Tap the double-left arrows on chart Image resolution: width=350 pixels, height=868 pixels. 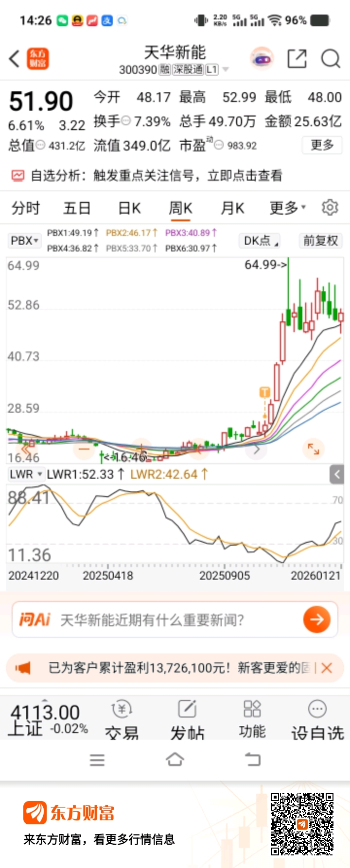[27, 449]
